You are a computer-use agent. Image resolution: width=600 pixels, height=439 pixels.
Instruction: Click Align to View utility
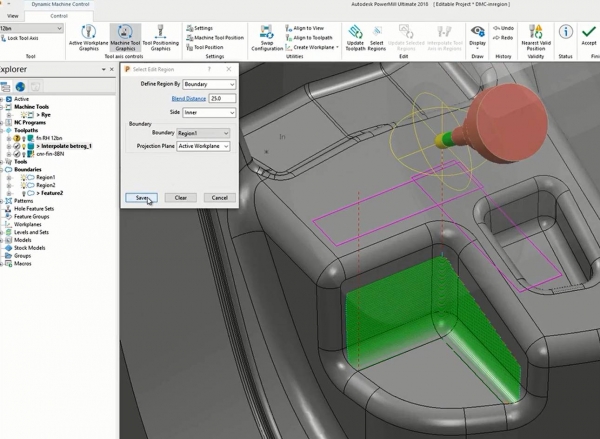[x=305, y=28]
